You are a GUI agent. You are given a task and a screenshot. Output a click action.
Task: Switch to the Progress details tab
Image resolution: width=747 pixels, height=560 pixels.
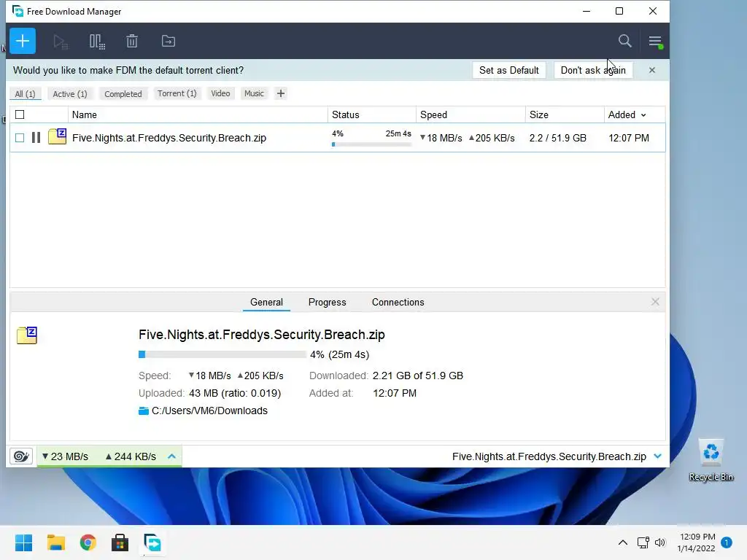[328, 303]
